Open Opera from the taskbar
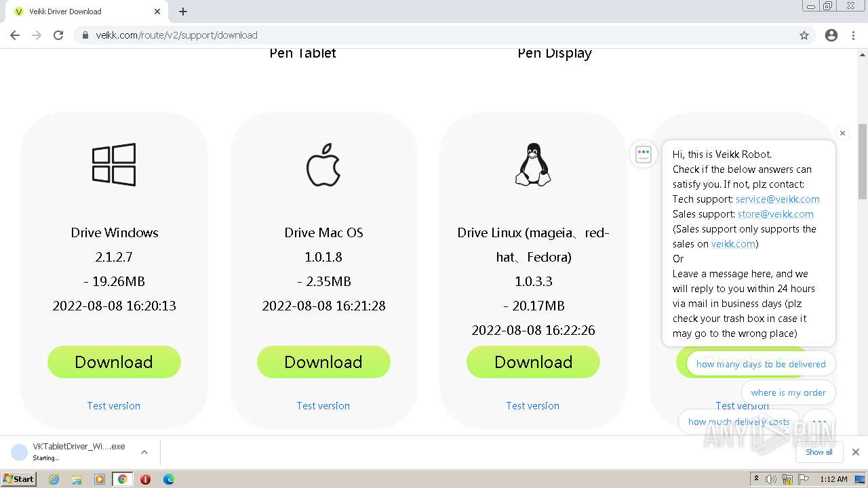The height and width of the screenshot is (488, 868). click(x=145, y=479)
